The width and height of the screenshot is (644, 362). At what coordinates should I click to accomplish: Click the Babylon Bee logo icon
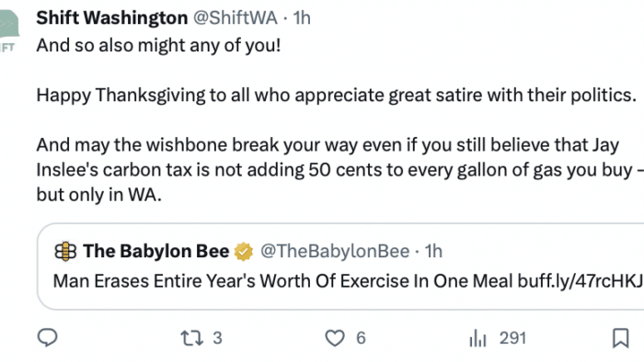[65, 252]
